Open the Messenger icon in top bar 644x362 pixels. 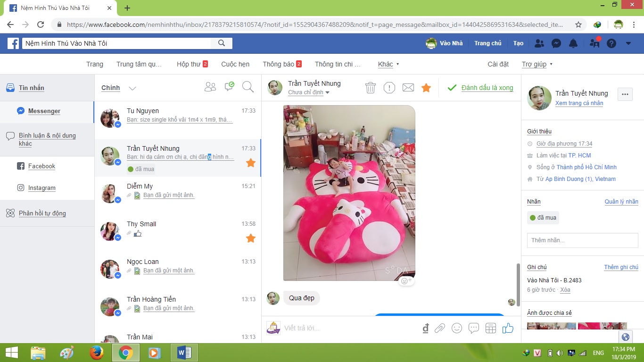click(556, 43)
